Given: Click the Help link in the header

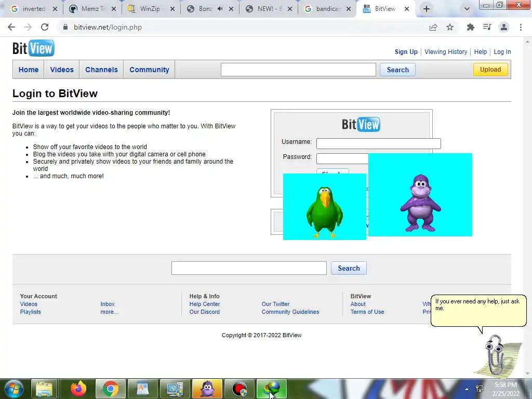Looking at the screenshot, I should 481,52.
